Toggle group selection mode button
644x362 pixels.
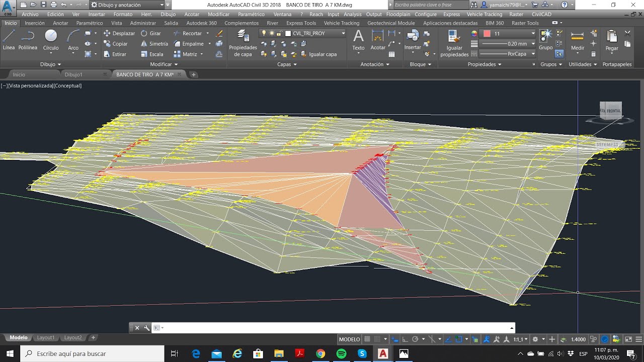(x=558, y=54)
